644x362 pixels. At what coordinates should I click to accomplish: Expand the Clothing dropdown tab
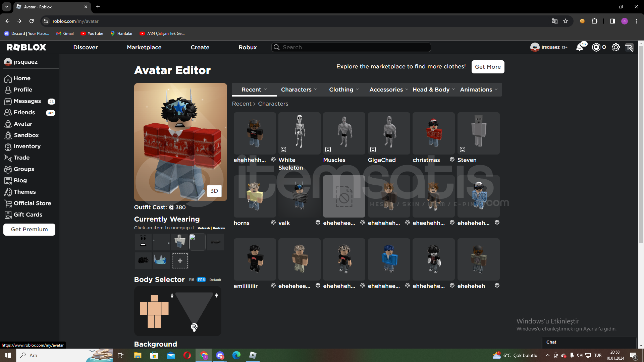pos(344,89)
